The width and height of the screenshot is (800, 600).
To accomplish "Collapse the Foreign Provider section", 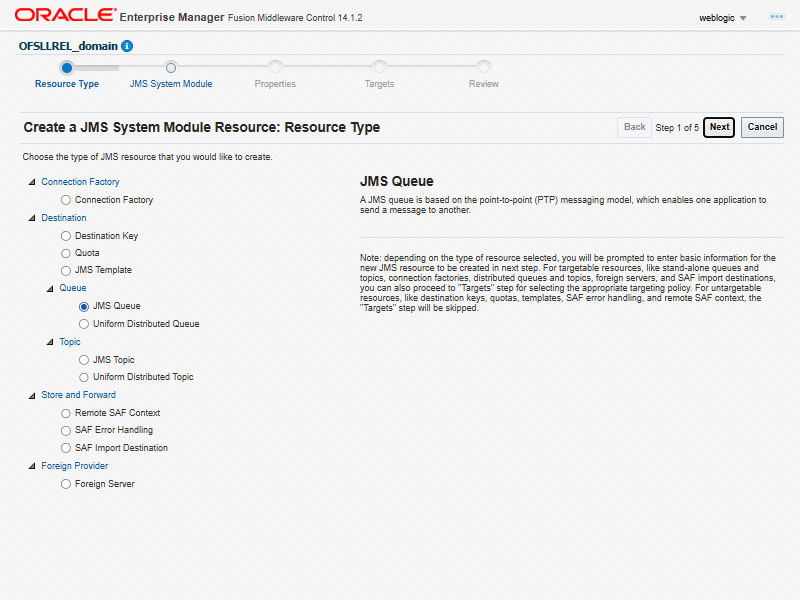I will click(x=32, y=466).
